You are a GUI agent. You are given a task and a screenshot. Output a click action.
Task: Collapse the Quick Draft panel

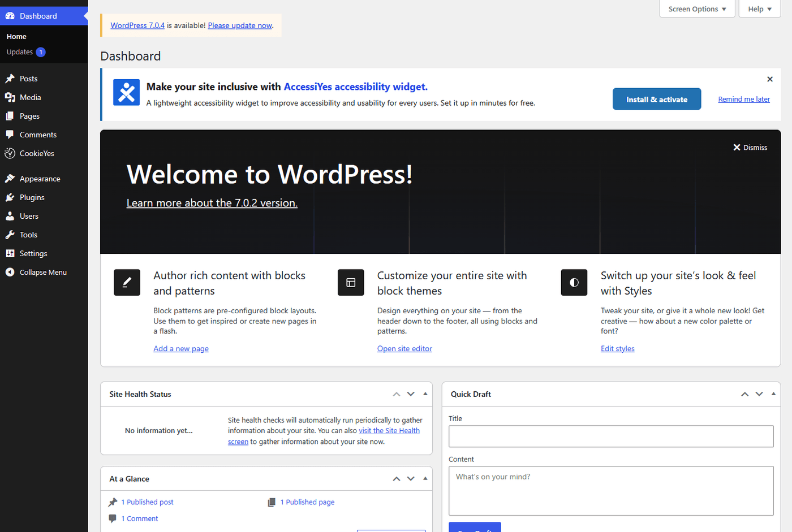pyautogui.click(x=773, y=394)
